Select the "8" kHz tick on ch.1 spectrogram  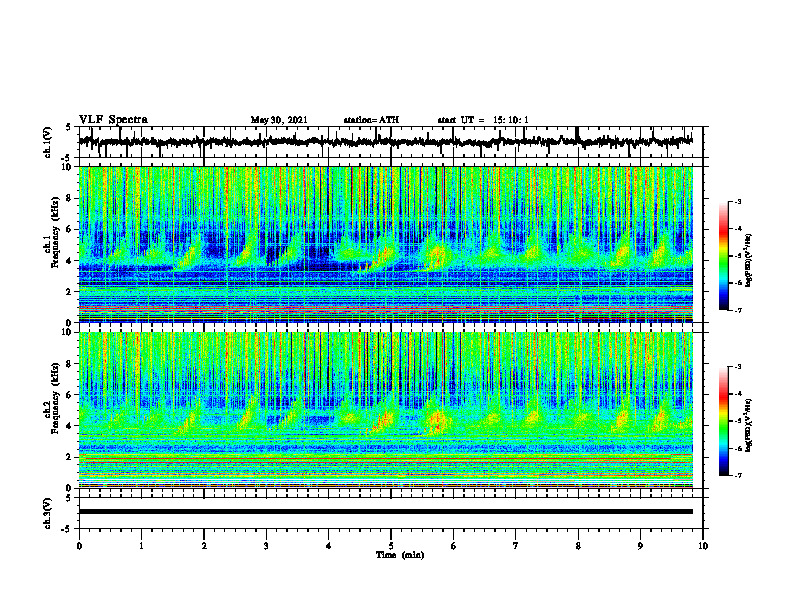(x=69, y=198)
